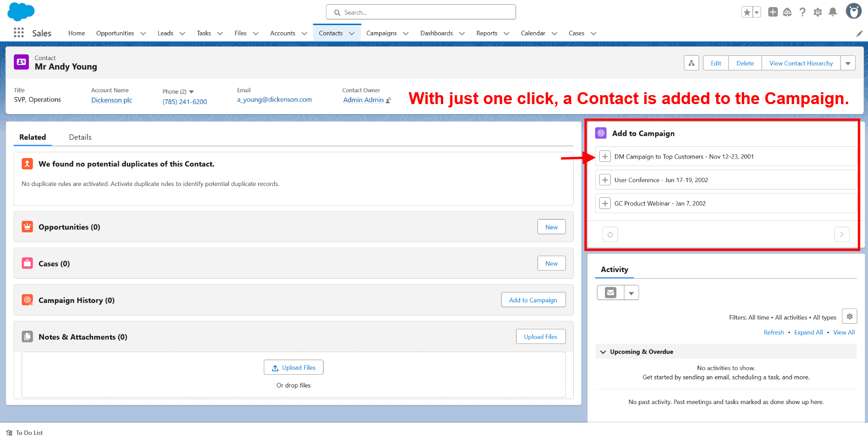Click the Delete button
Screen dimensions: 868x440
(x=745, y=63)
